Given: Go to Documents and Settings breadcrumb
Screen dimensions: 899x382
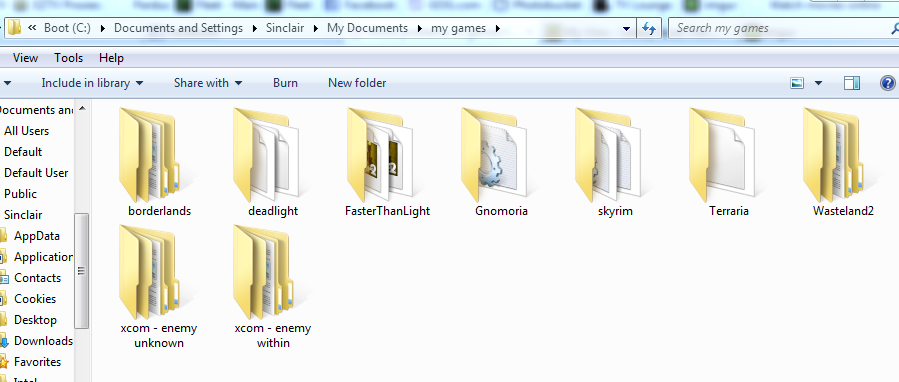Looking at the screenshot, I should coord(178,28).
